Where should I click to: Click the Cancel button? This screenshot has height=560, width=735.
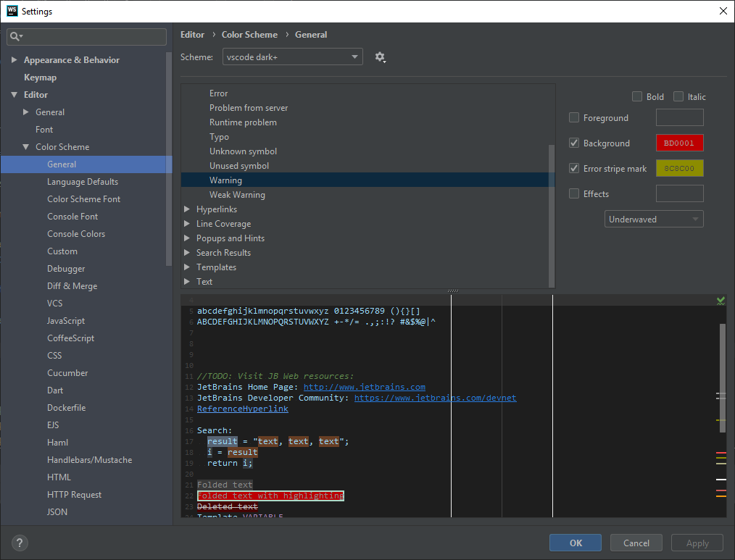coord(636,543)
